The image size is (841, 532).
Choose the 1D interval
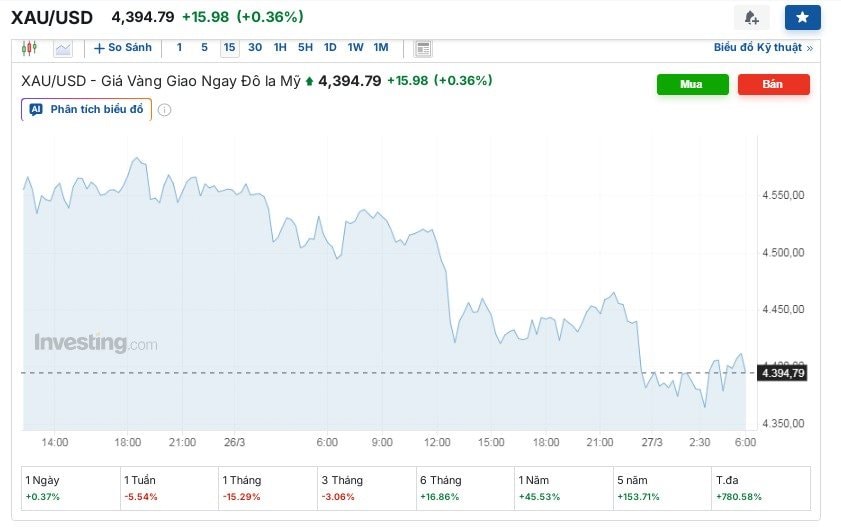tap(330, 48)
